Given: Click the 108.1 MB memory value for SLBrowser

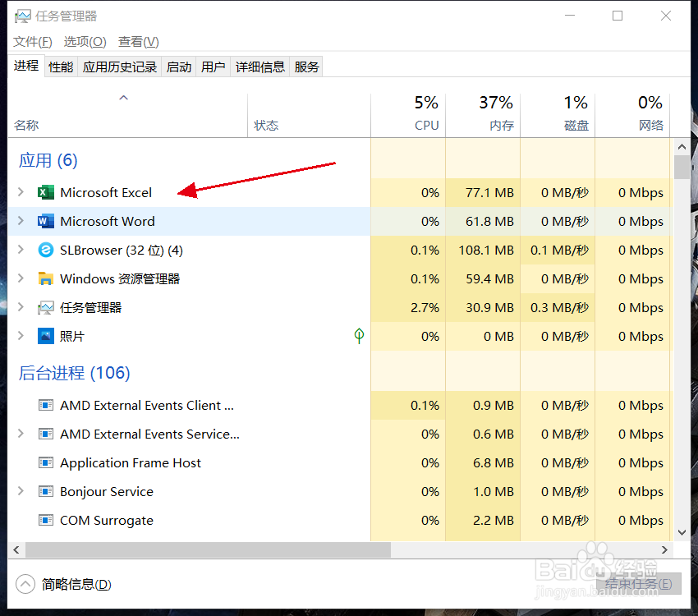Looking at the screenshot, I should (486, 251).
